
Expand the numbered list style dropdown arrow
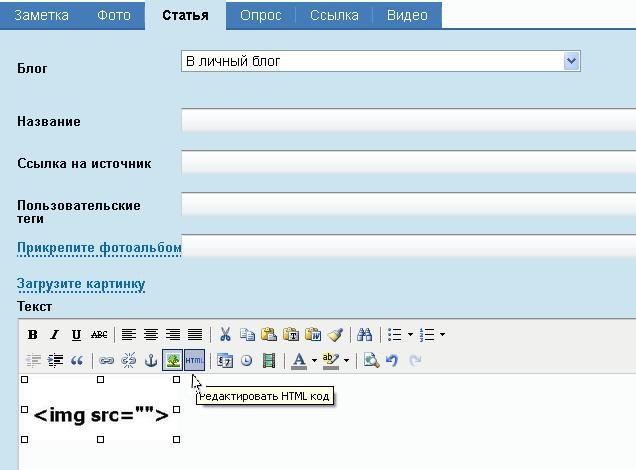442,335
